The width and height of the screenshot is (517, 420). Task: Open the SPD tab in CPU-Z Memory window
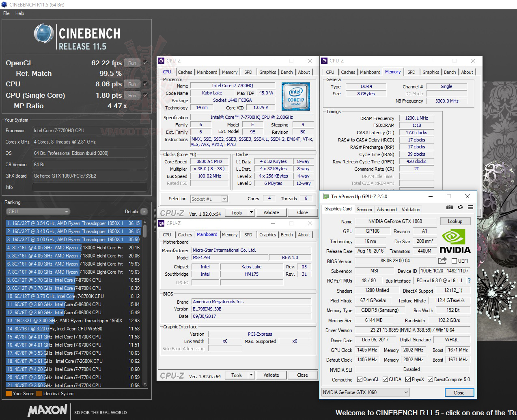[411, 72]
